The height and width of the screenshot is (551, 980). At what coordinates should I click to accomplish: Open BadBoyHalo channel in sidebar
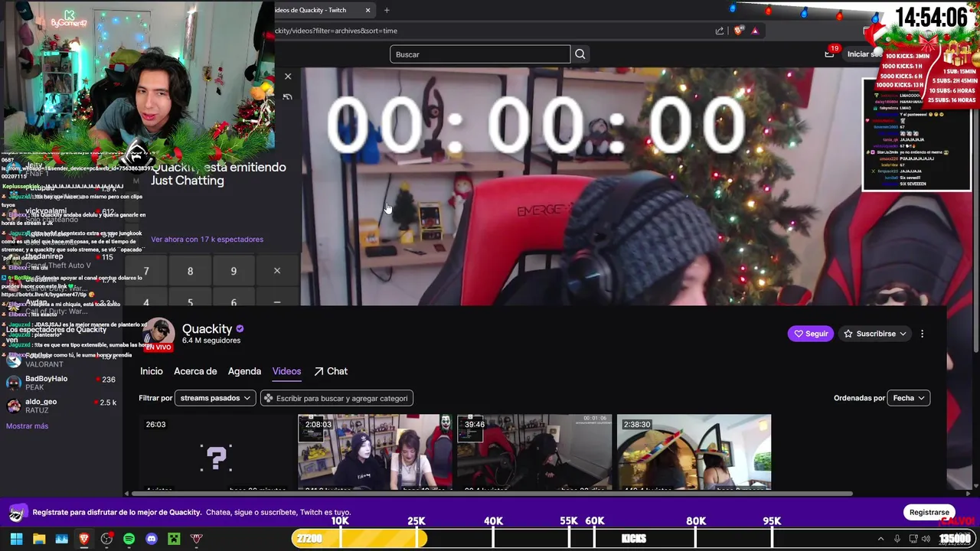tap(61, 383)
